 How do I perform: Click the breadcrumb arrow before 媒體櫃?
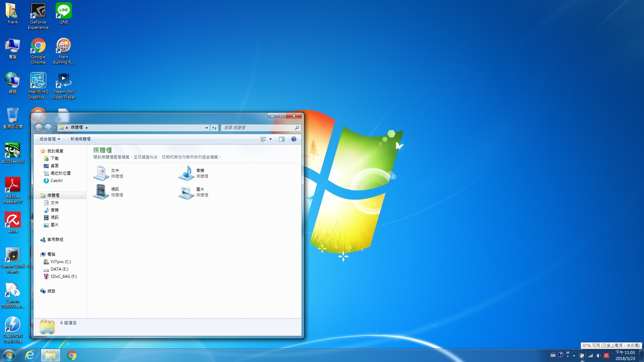(x=67, y=128)
